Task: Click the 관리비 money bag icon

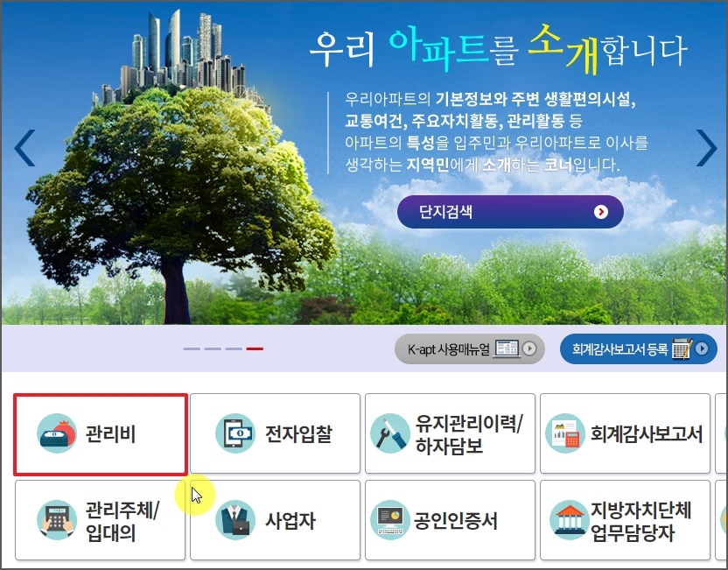Action: click(x=57, y=433)
